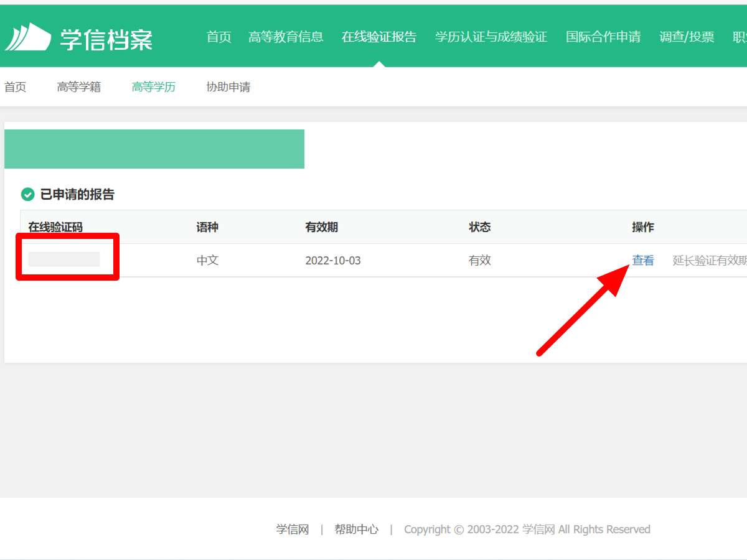This screenshot has height=560, width=747.
Task: Click the 学信档案 logo icon
Action: (27, 37)
